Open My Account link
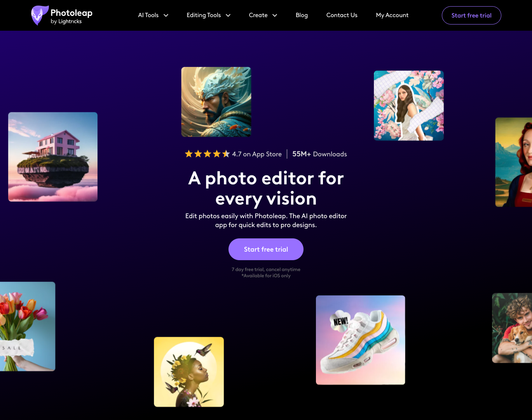Screen dimensions: 532x420 (392, 15)
